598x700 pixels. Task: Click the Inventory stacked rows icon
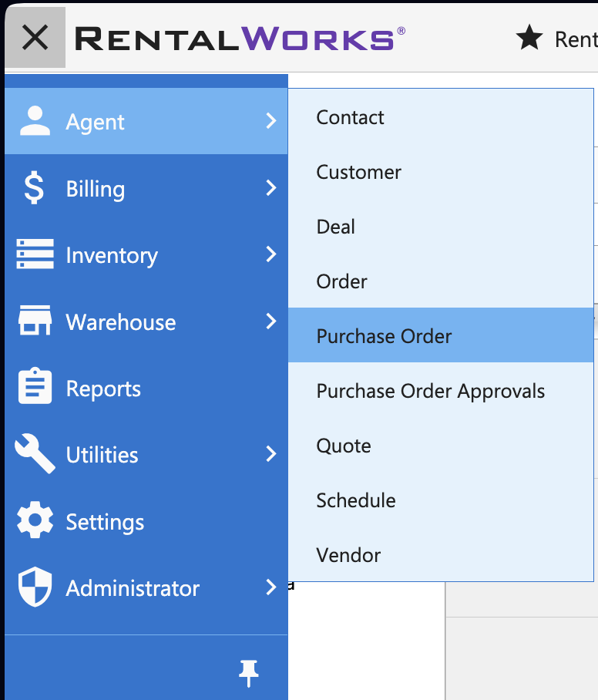click(x=35, y=254)
